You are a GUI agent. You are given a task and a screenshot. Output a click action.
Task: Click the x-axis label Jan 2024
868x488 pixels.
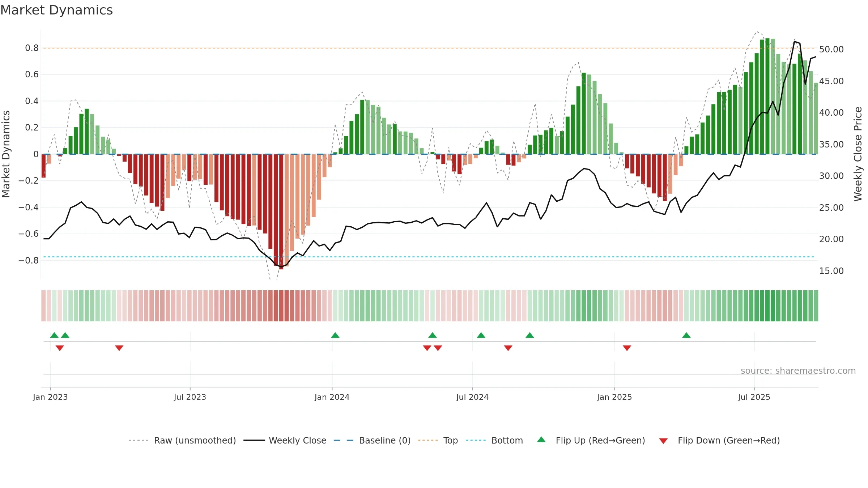pos(332,397)
